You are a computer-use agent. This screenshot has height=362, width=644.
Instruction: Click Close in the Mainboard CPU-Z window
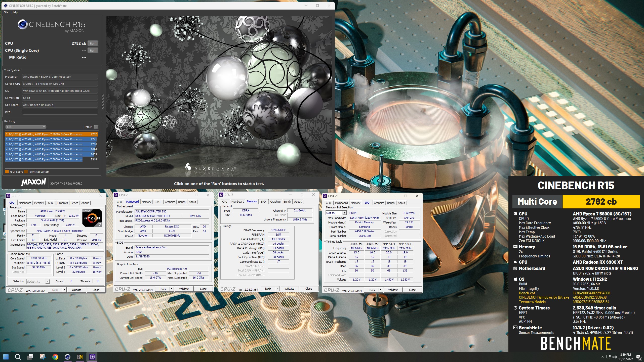tap(203, 289)
